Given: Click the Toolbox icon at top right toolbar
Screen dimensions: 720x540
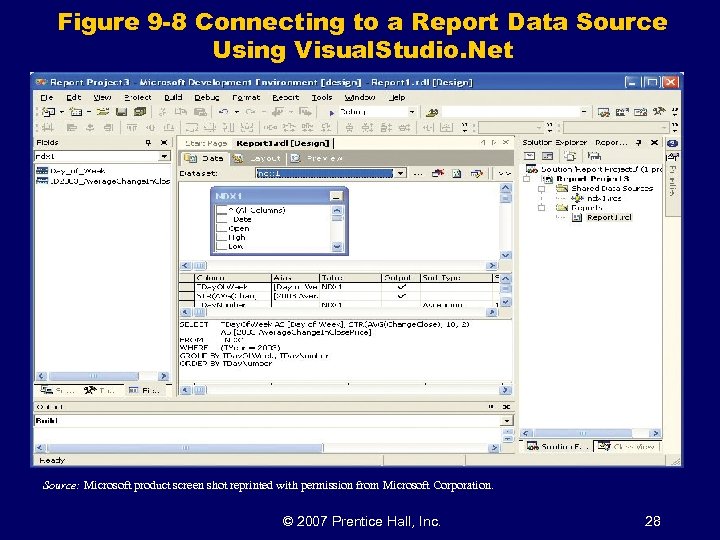Looking at the screenshot, I should [x=659, y=112].
